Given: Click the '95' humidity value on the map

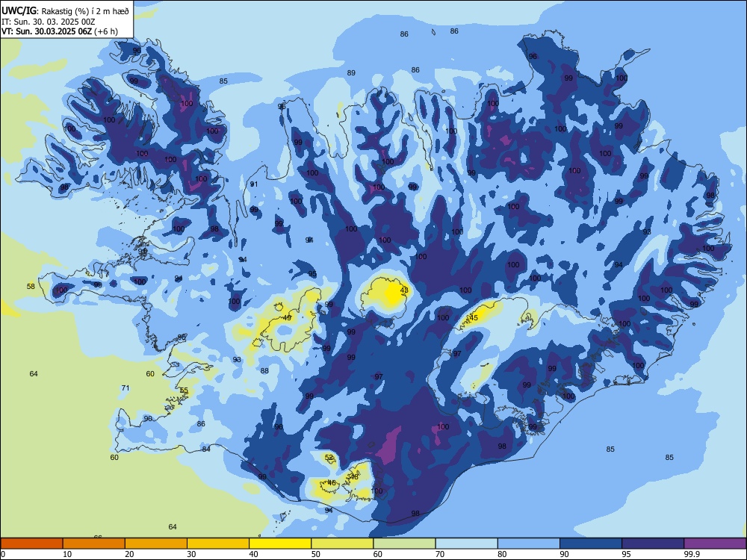Looking at the screenshot, I should click(312, 274).
